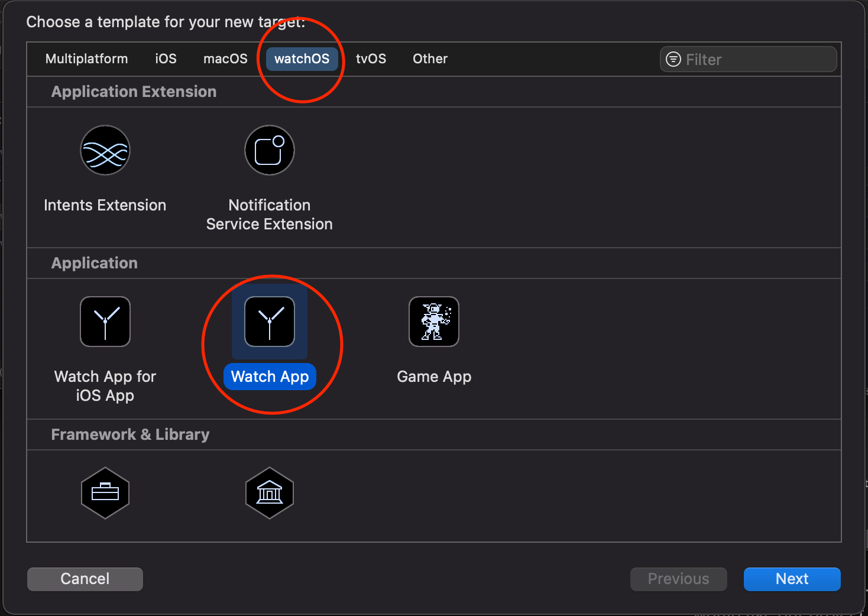Click the Previous button
The width and height of the screenshot is (868, 616).
point(678,579)
